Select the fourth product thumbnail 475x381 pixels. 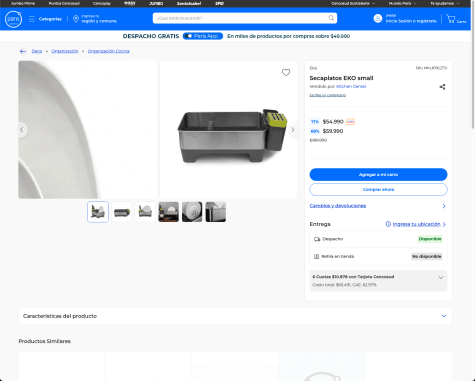pyautogui.click(x=168, y=212)
